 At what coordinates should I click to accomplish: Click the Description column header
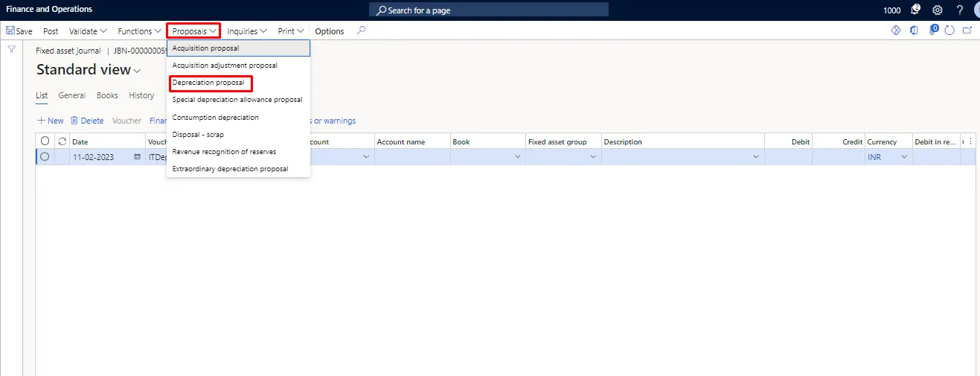tap(683, 141)
